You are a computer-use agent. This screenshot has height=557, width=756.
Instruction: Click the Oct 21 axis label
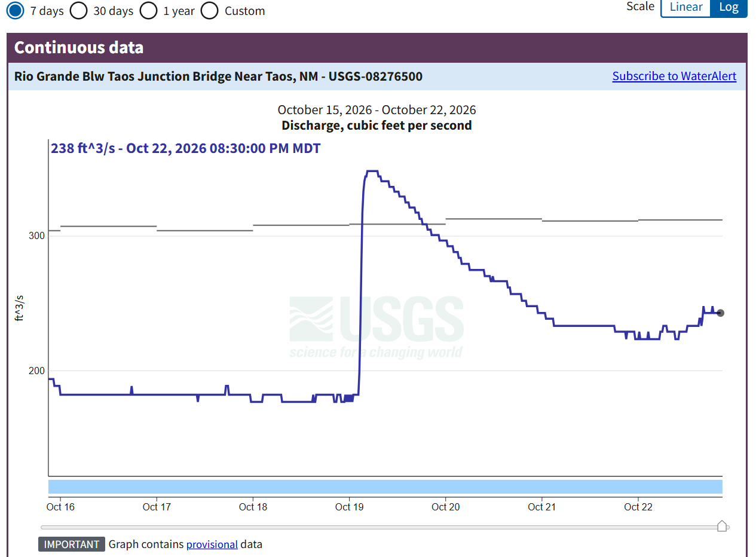(x=541, y=507)
